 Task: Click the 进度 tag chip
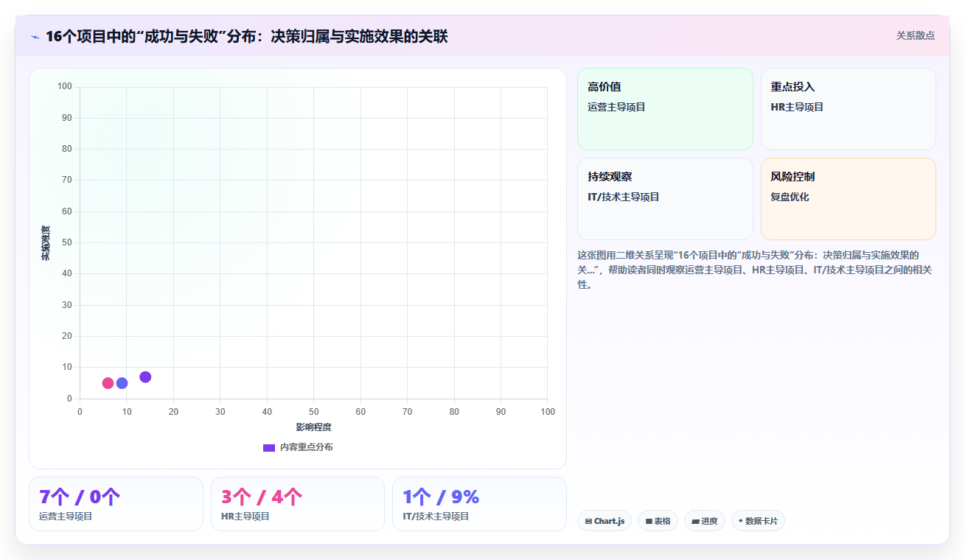pyautogui.click(x=705, y=521)
